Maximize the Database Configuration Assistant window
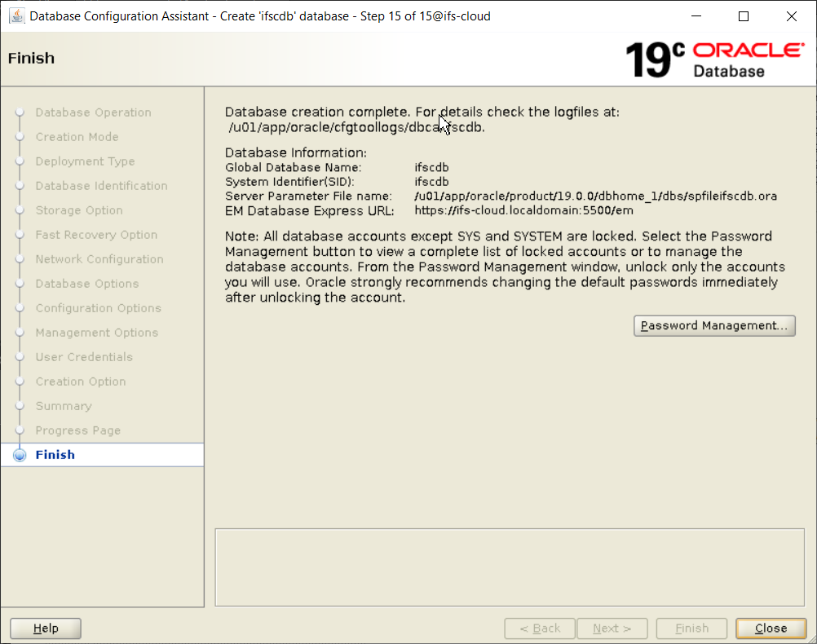 (x=744, y=16)
